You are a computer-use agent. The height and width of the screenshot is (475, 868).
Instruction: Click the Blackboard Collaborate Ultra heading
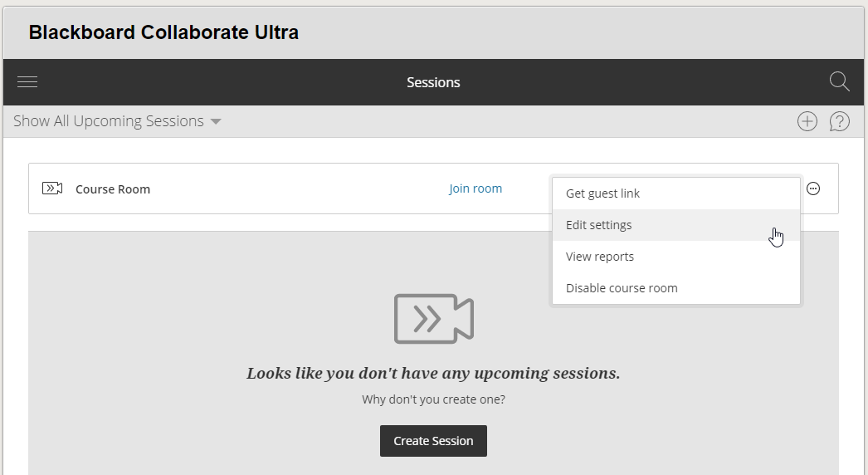pos(163,32)
